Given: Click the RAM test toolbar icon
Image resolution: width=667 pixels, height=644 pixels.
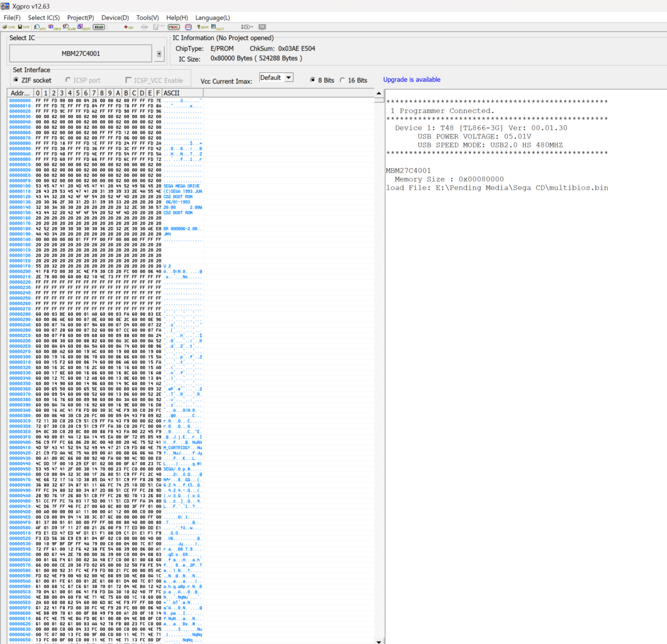Looking at the screenshot, I should 144,27.
